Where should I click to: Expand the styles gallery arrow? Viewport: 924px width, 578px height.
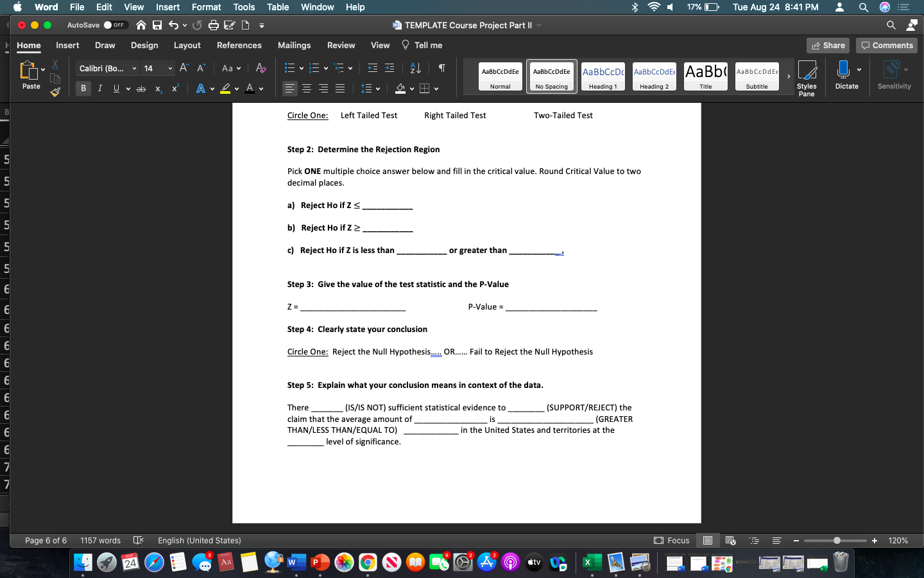[789, 76]
